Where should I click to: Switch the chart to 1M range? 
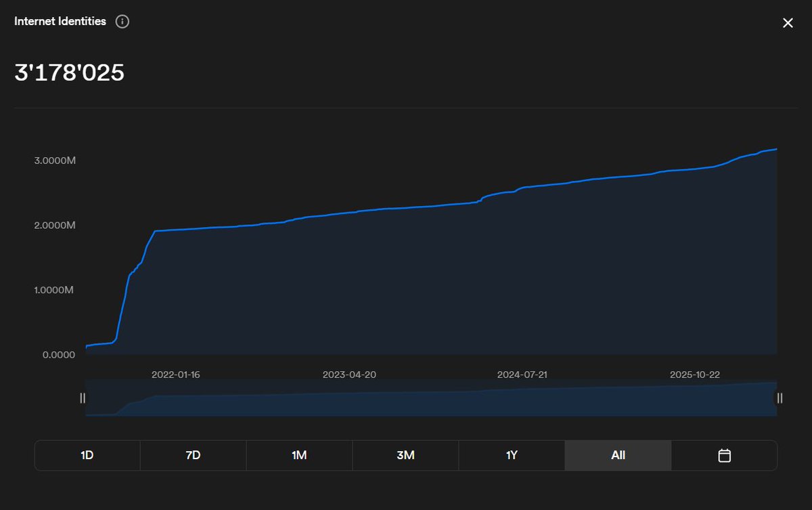tap(299, 455)
